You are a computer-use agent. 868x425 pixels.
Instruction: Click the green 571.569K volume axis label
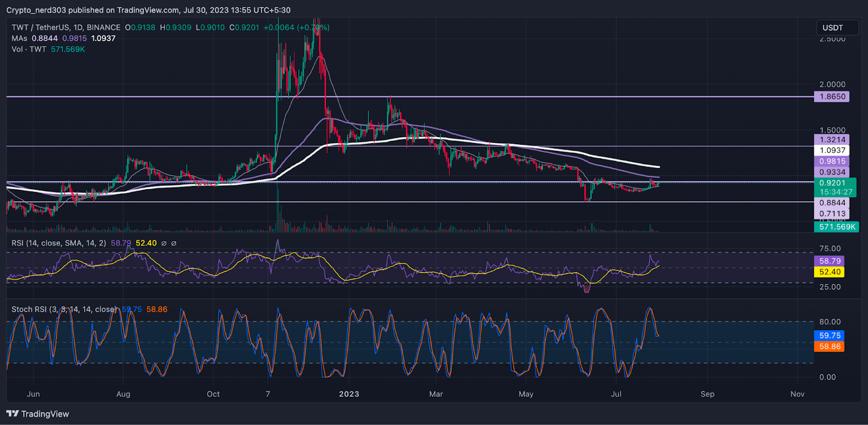point(837,227)
